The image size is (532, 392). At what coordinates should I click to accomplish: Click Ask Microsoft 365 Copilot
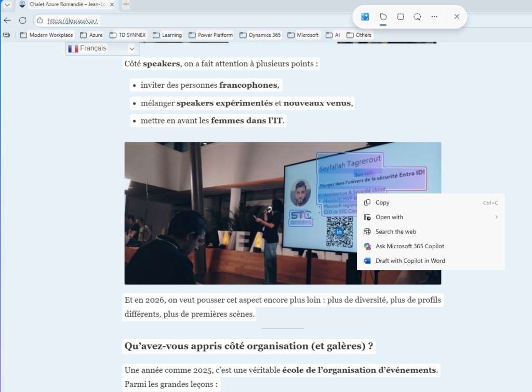409,246
